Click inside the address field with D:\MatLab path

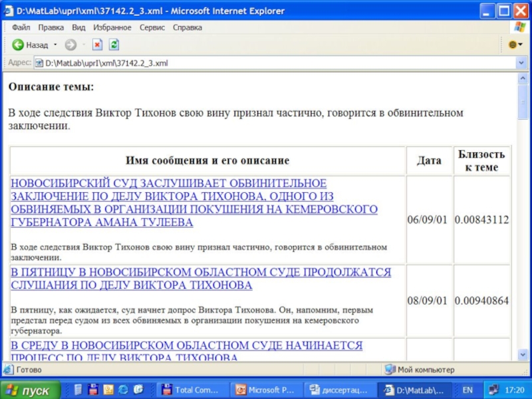[x=266, y=63]
